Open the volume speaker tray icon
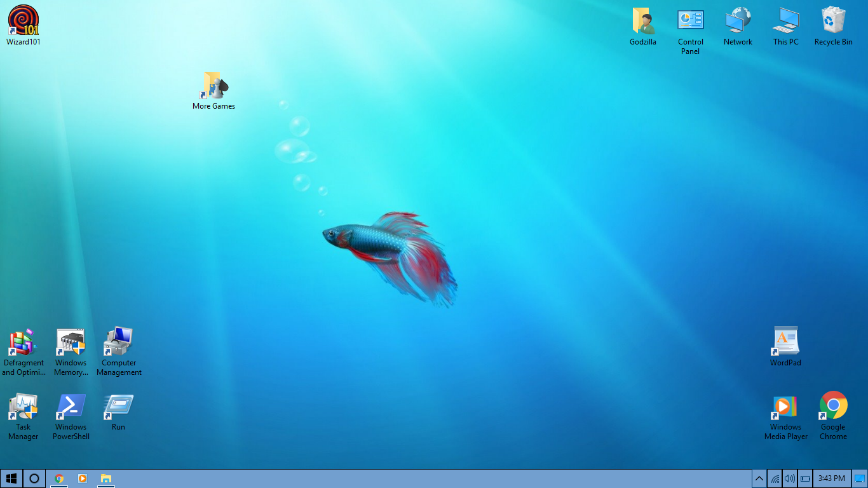 790,478
